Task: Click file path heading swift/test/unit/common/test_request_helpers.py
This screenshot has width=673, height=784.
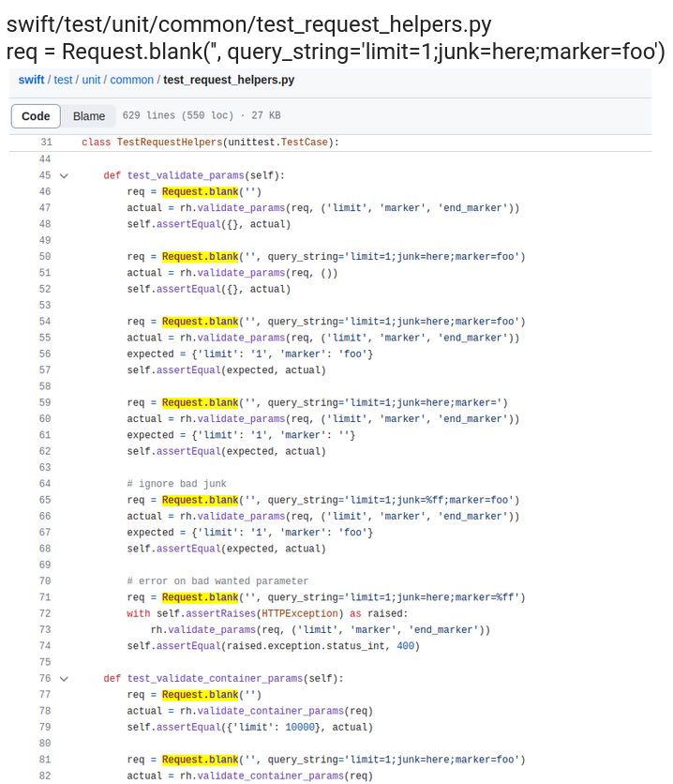Action: click(x=248, y=24)
